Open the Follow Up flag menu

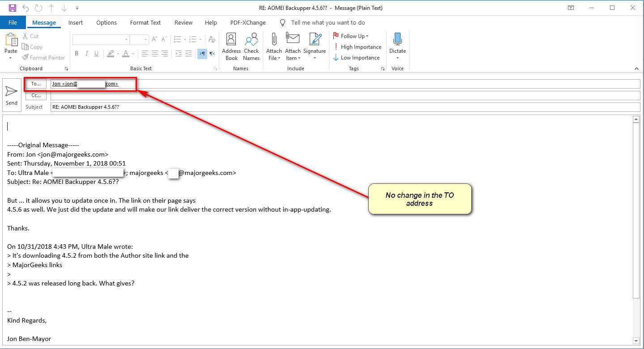[351, 36]
